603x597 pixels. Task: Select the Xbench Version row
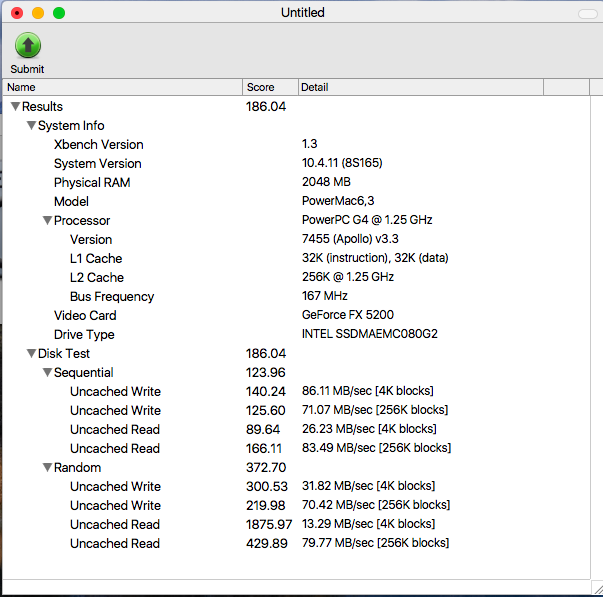tap(296, 144)
